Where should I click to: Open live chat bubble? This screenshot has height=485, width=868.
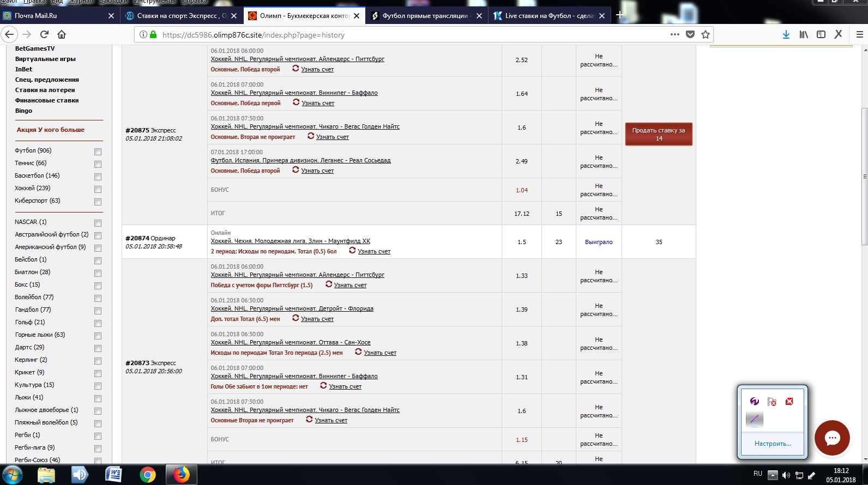(x=832, y=438)
